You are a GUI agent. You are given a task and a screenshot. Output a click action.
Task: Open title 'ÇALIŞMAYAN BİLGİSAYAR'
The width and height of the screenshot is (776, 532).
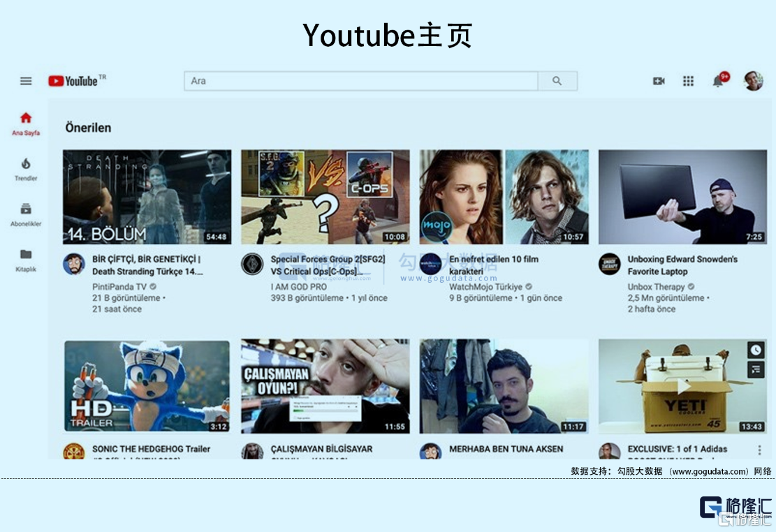point(322,449)
